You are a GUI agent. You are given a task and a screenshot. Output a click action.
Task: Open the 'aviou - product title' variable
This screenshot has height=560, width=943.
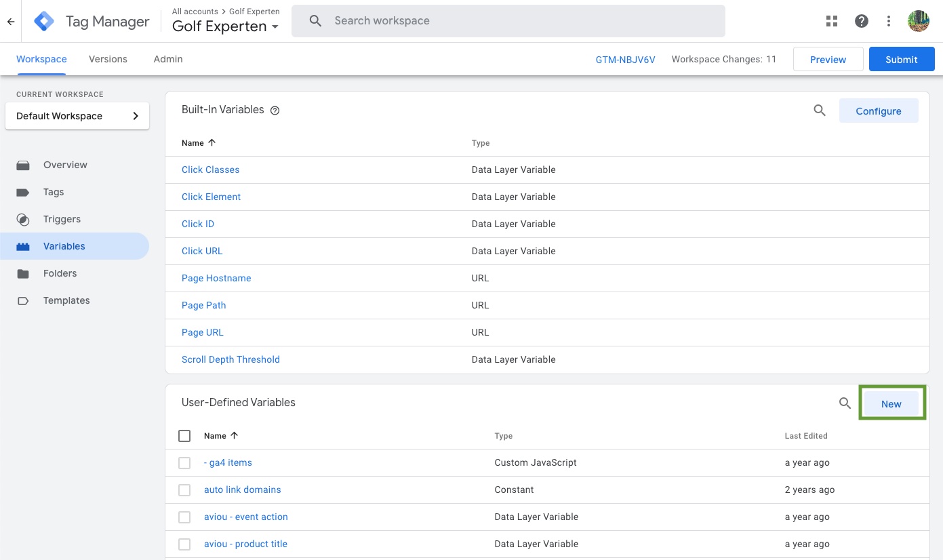(245, 544)
